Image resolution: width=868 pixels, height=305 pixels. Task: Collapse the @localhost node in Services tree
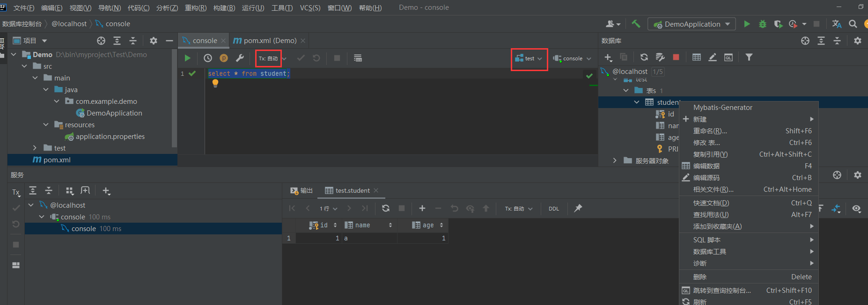point(31,205)
